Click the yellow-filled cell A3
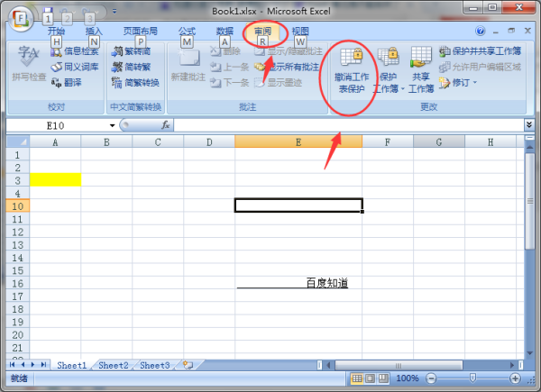Screen dimensions: 541x392 pyautogui.click(x=55, y=180)
